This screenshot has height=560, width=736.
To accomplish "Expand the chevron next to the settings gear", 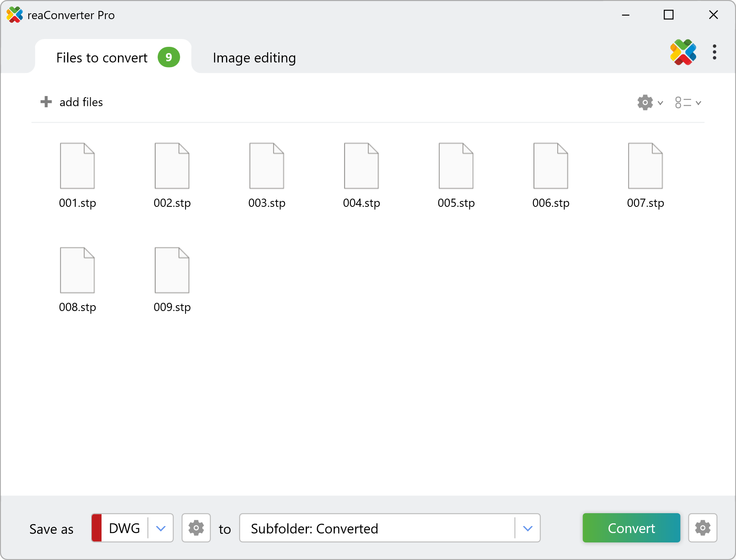I will 660,102.
